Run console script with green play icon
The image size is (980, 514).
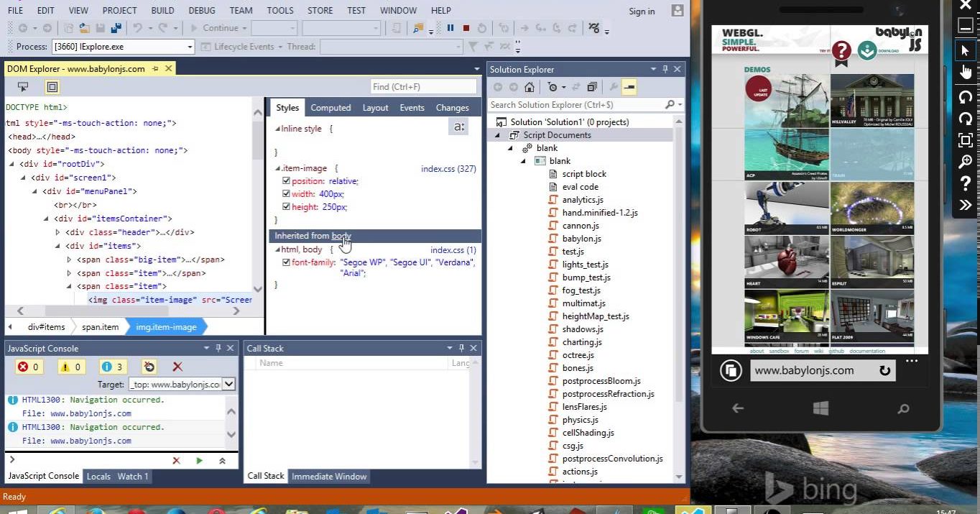pyautogui.click(x=199, y=461)
